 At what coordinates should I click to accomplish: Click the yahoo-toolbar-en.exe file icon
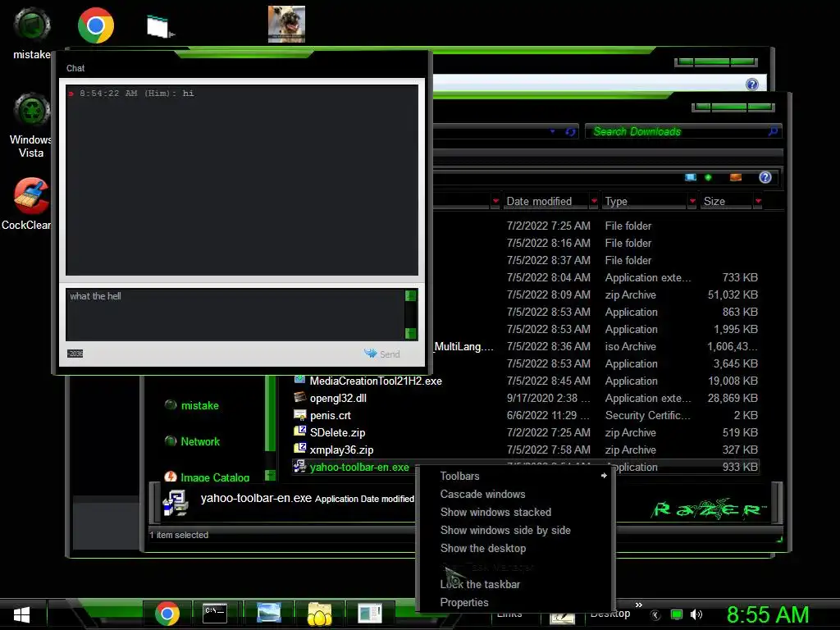[300, 466]
